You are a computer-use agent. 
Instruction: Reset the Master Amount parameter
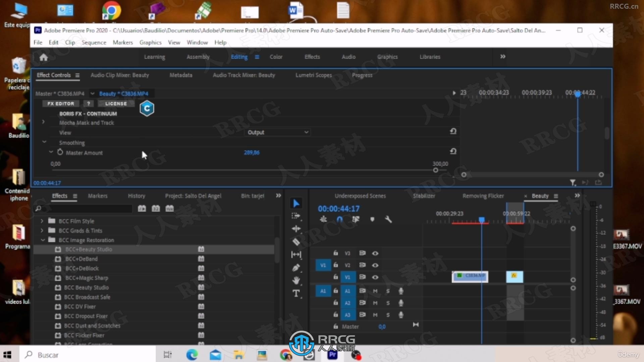click(x=453, y=152)
